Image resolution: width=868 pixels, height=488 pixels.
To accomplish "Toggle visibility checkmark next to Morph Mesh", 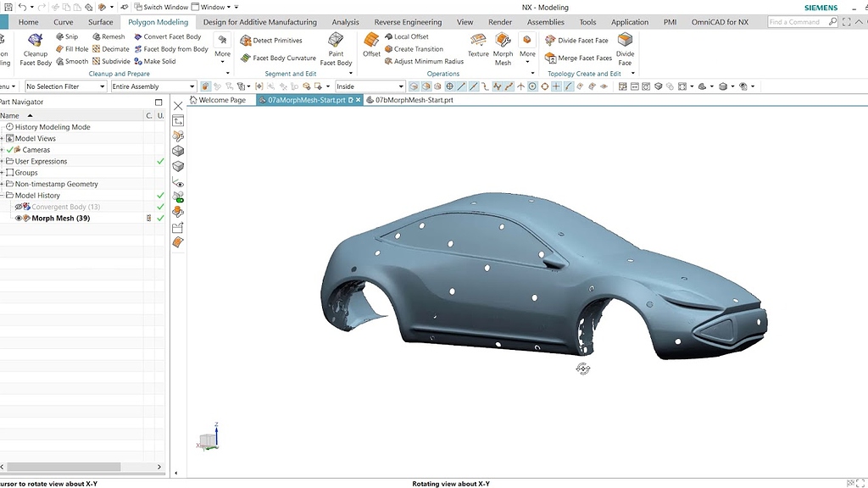I will pyautogui.click(x=159, y=218).
